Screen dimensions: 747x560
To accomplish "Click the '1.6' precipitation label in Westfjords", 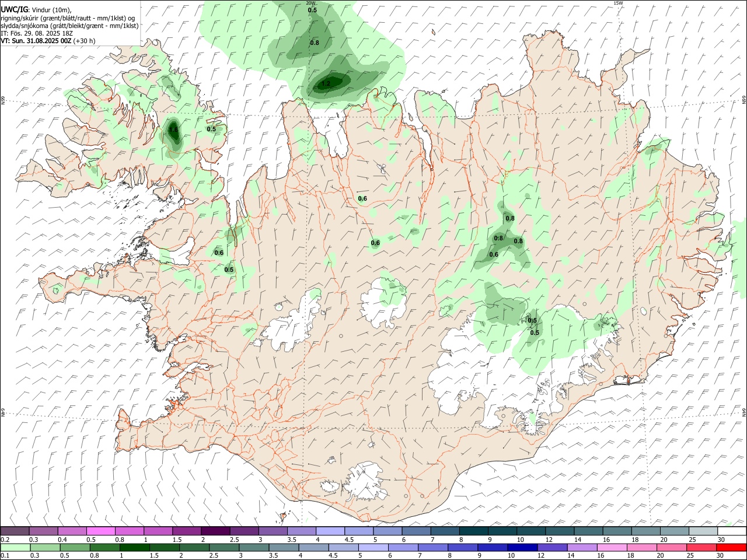I will tap(173, 130).
